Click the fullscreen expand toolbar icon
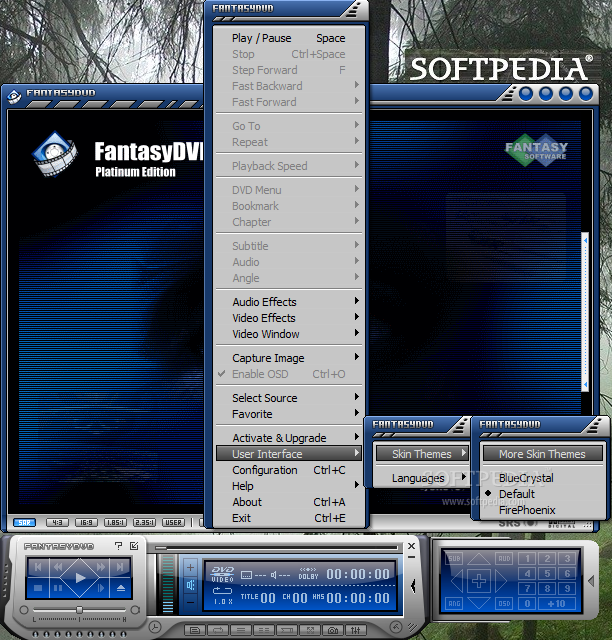Screen dimensions: 612x640 [310, 631]
